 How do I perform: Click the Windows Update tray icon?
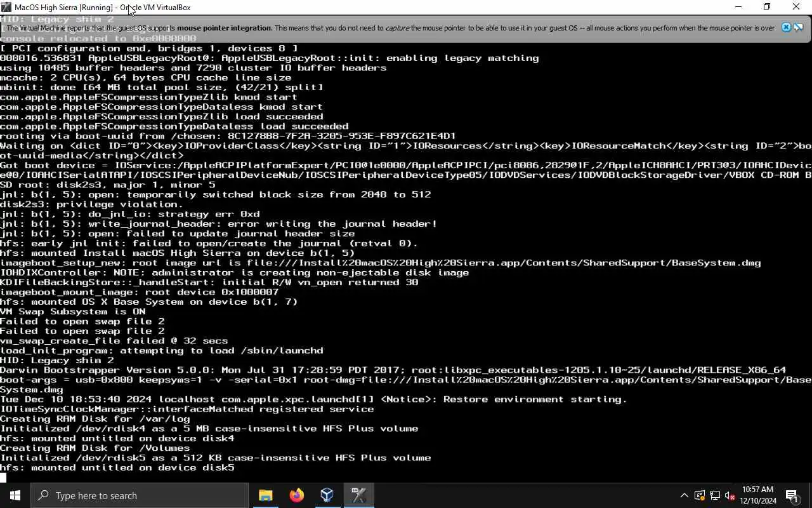700,495
